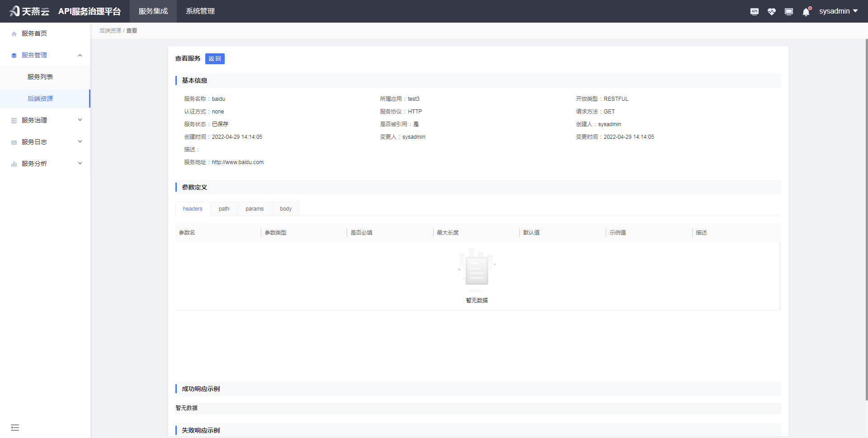Select the 服务管理 layers icon
Viewport: 868px width, 438px height.
pyautogui.click(x=14, y=55)
